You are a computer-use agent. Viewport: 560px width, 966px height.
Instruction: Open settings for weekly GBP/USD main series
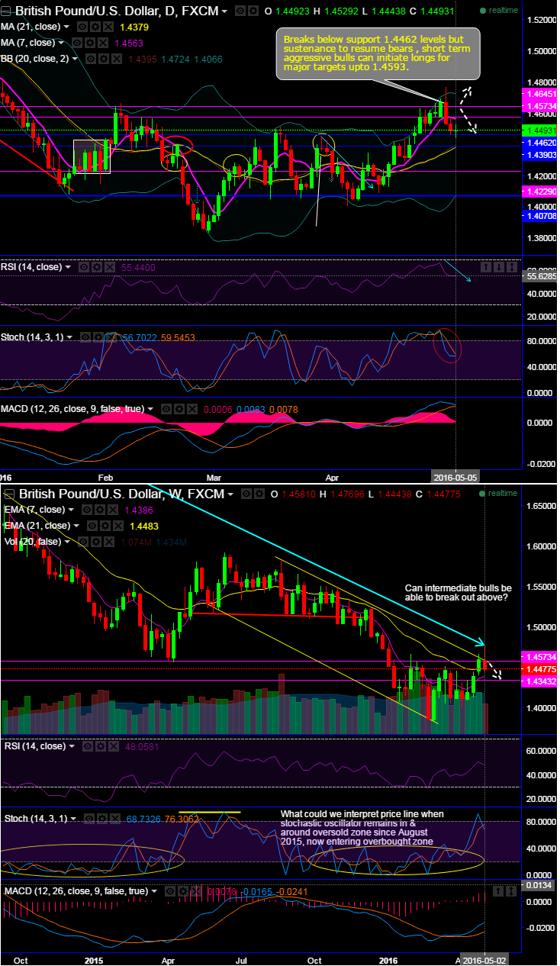click(259, 494)
